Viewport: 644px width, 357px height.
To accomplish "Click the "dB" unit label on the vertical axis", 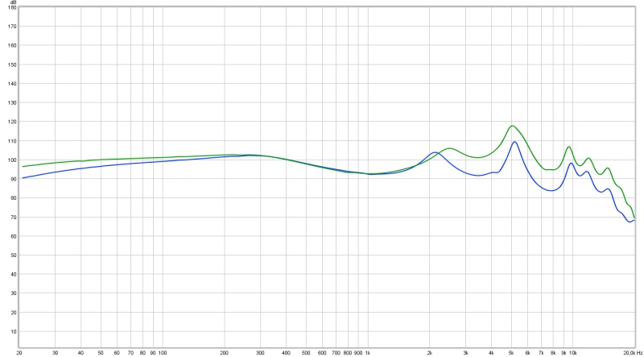I will click(11, 2).
